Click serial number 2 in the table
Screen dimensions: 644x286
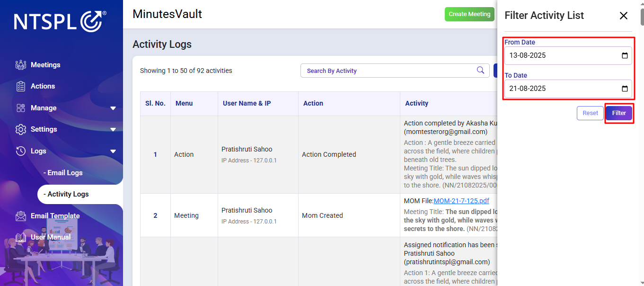(155, 215)
